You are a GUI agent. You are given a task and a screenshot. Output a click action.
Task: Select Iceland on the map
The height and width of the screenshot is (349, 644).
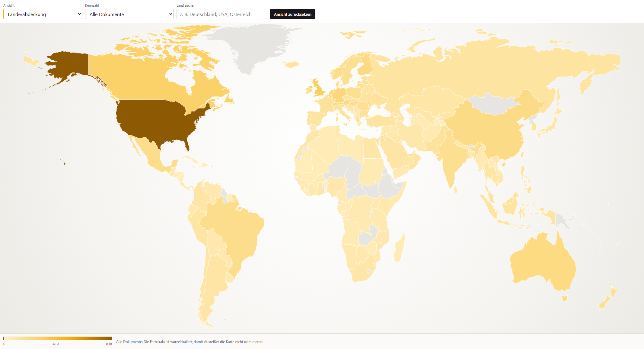click(x=292, y=64)
